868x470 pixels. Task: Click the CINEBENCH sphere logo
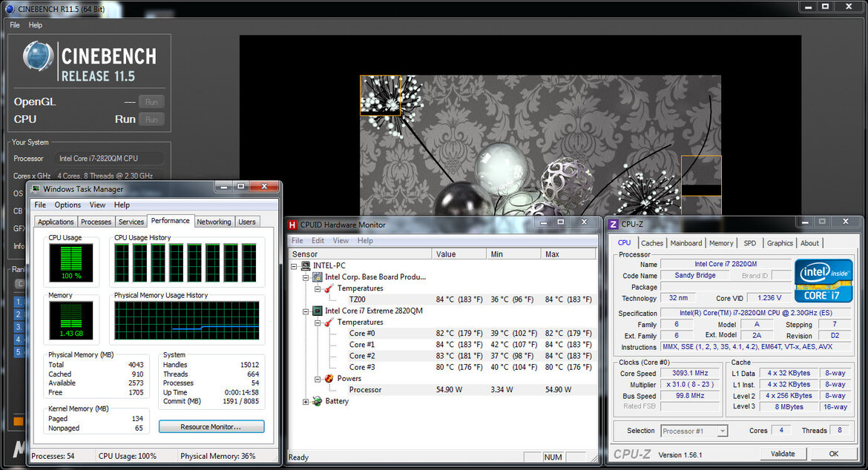pos(38,56)
